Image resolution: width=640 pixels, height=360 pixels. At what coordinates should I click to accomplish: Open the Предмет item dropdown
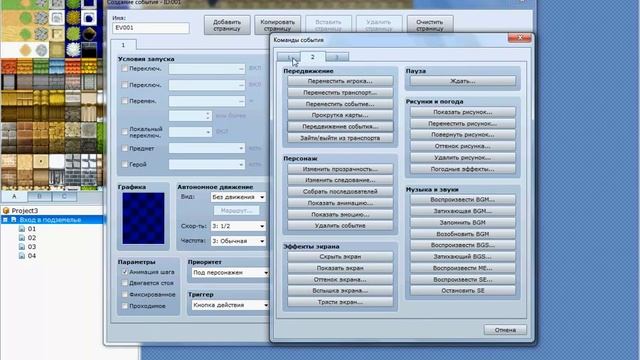tap(207, 148)
